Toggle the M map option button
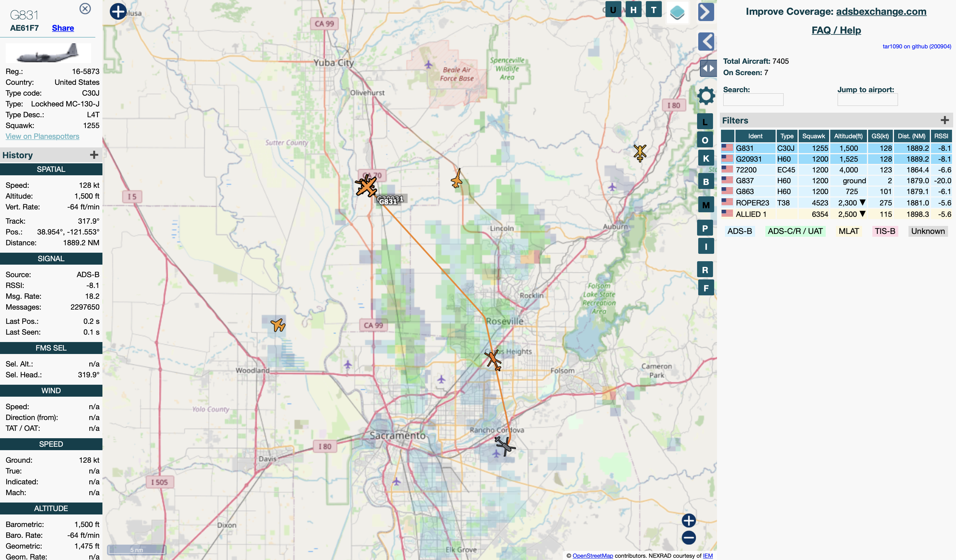 (x=706, y=205)
